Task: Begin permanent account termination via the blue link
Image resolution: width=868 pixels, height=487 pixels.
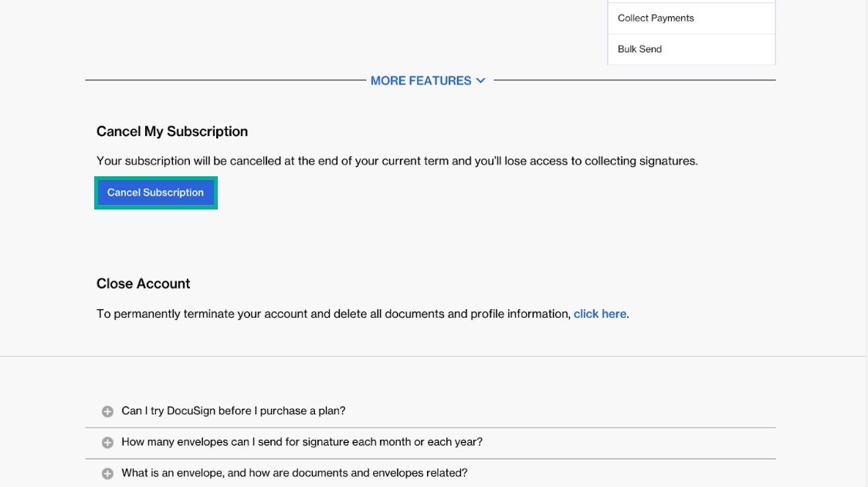Action: 600,313
